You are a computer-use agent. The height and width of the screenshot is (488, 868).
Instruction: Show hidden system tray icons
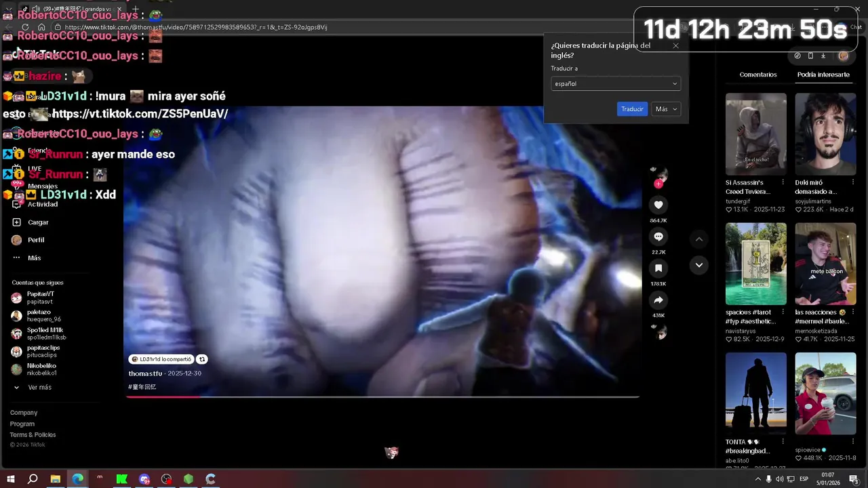tap(758, 479)
